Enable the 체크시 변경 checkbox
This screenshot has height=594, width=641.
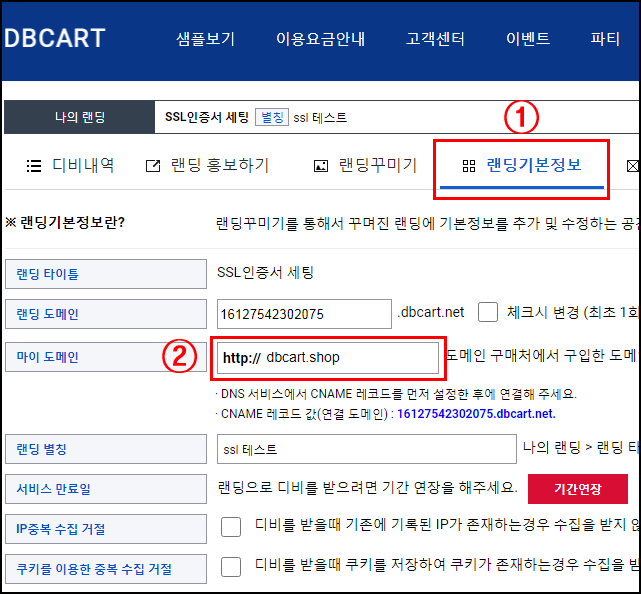488,313
